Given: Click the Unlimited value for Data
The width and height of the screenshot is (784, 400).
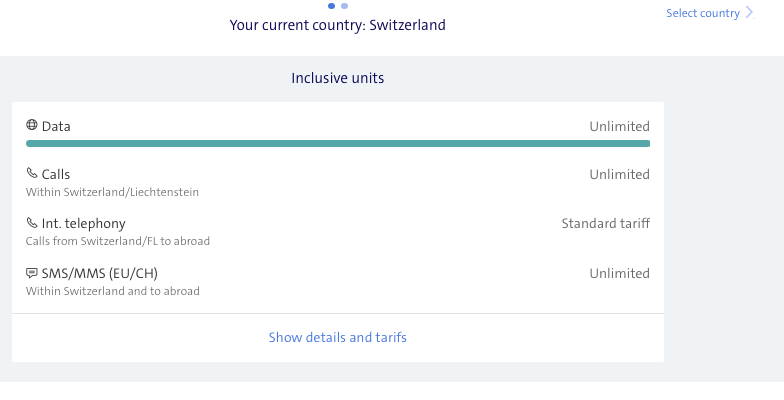Looking at the screenshot, I should (x=619, y=127).
